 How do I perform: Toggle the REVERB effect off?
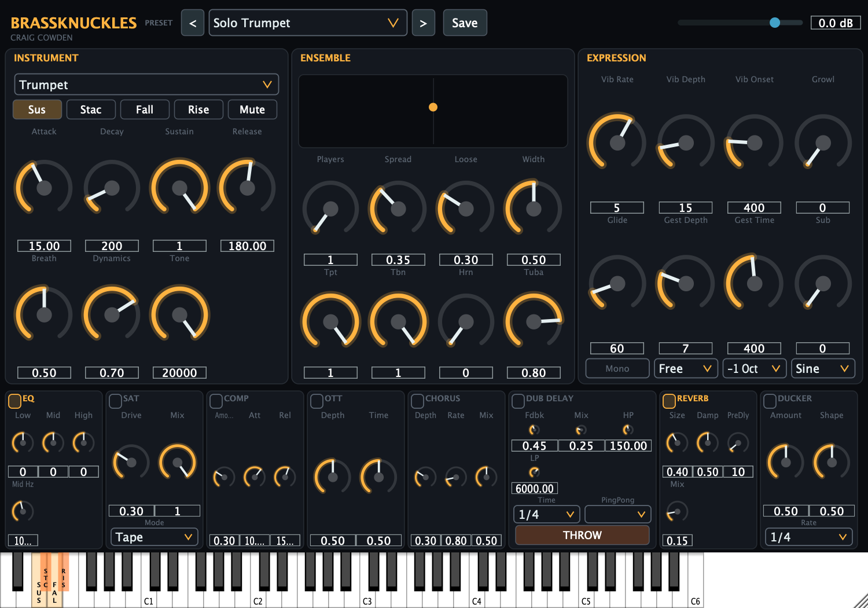pos(670,401)
